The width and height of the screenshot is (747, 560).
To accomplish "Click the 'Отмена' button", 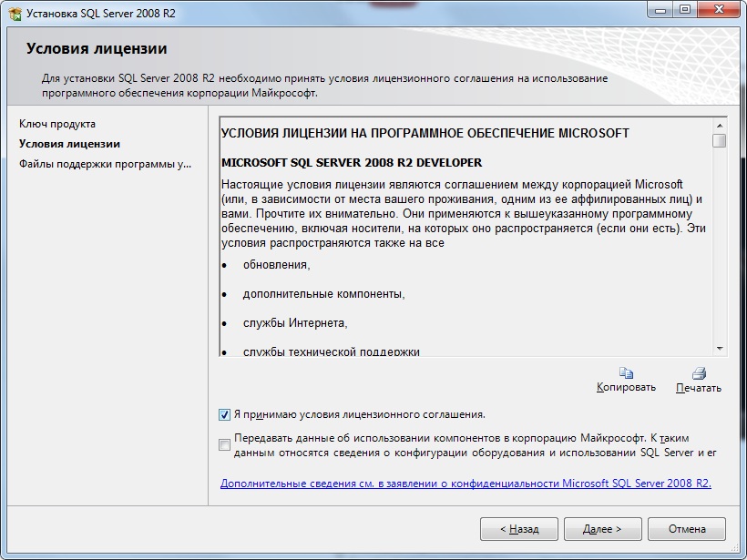I will 687,529.
